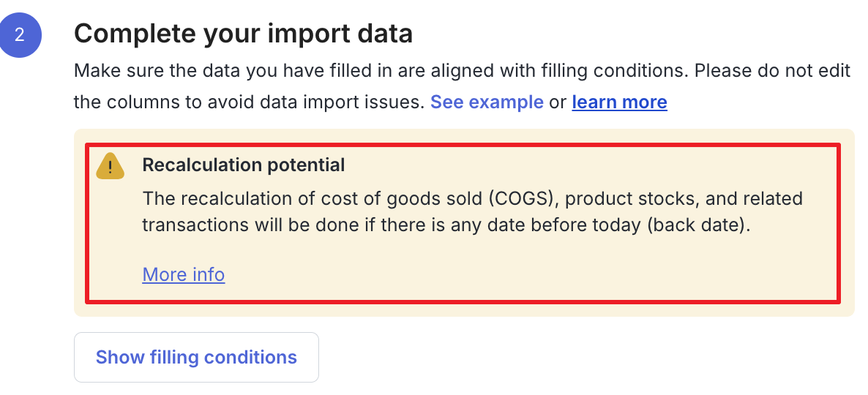Select the Complete your import data heading
868x395 pixels.
click(243, 34)
